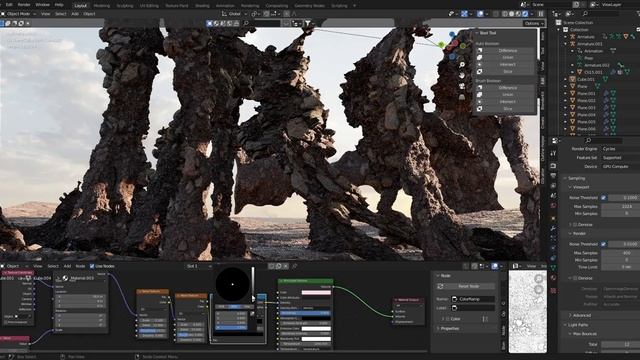This screenshot has height=360, width=640.
Task: Click the viewport header search magnifier icon
Action: tap(246, 24)
